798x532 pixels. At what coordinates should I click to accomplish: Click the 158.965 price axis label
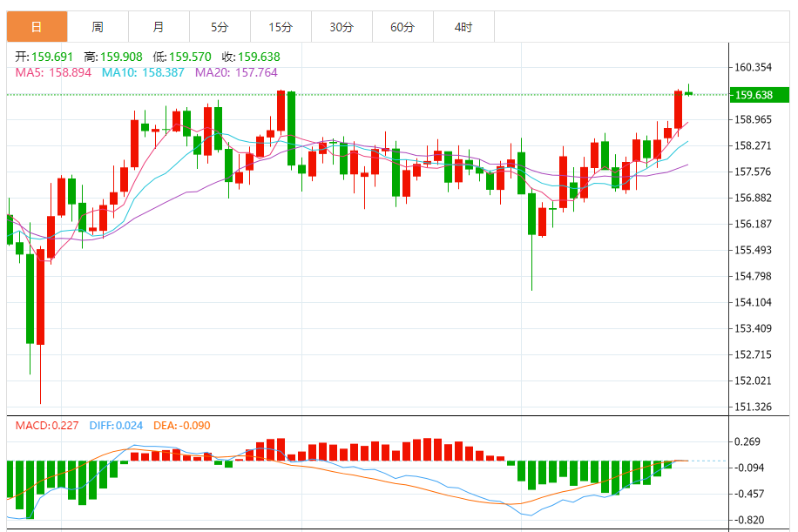(753, 119)
